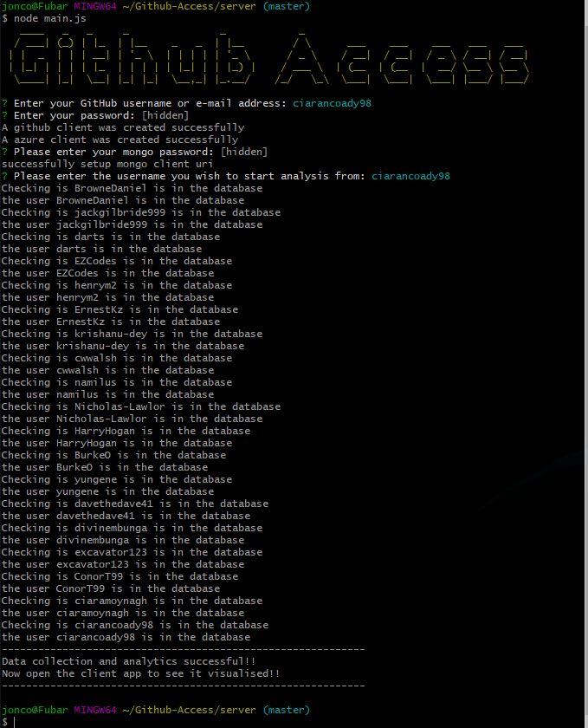
Task: Click 'the user ciaramoynagh' line
Action: click(123, 613)
